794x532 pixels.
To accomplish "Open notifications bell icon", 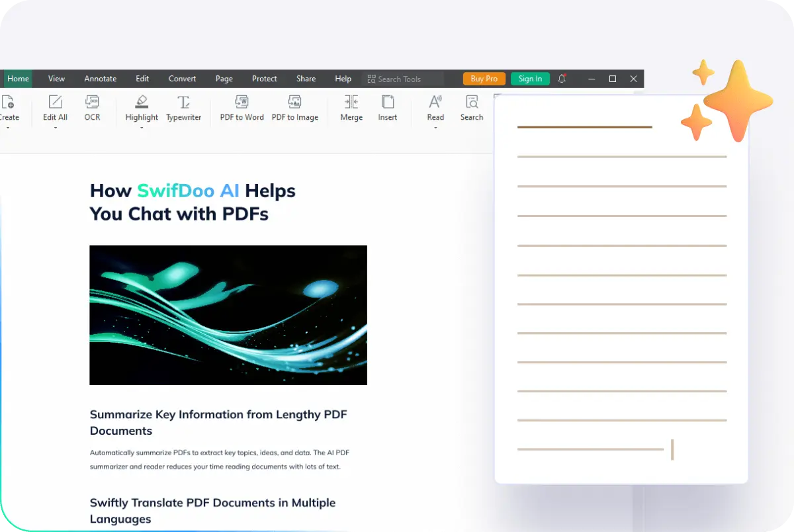I will point(562,79).
